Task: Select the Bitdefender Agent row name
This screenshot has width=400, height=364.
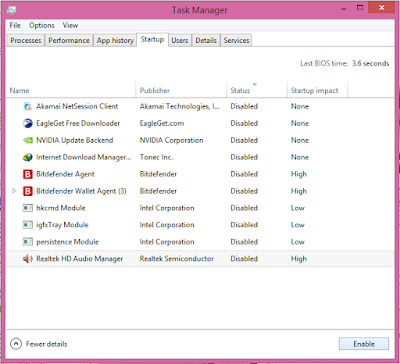Action: pos(65,174)
